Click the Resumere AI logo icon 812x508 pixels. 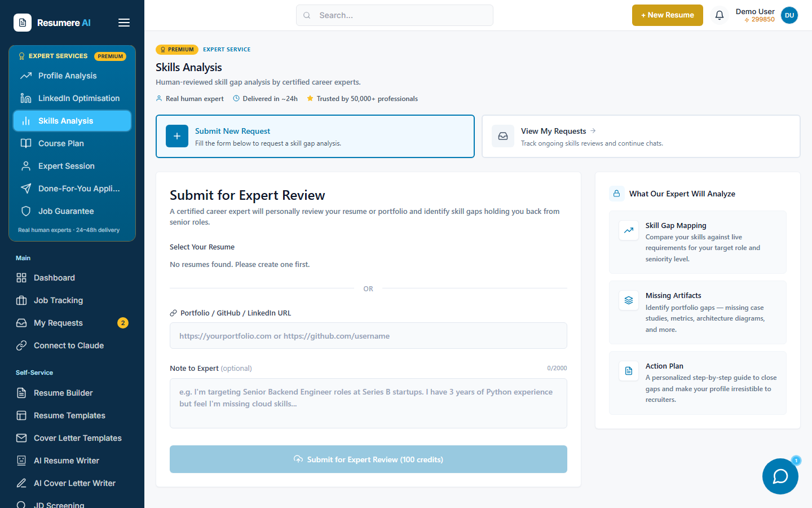click(x=23, y=23)
